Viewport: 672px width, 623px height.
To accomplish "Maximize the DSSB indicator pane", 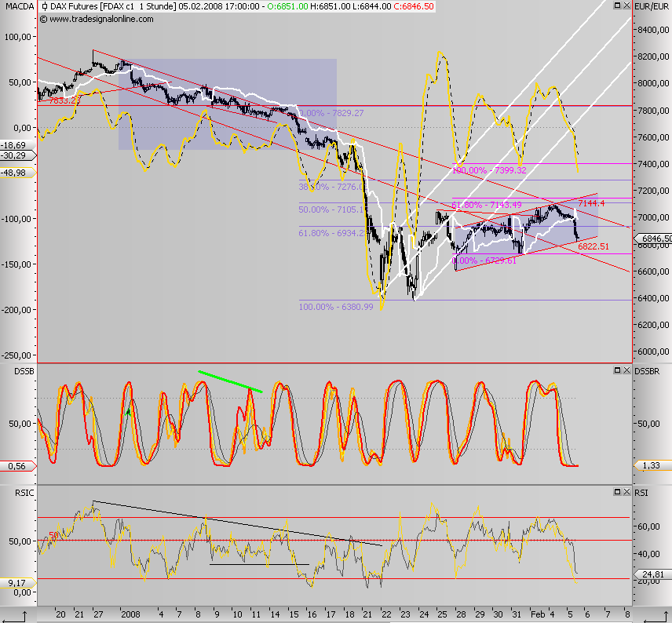I will click(617, 370).
